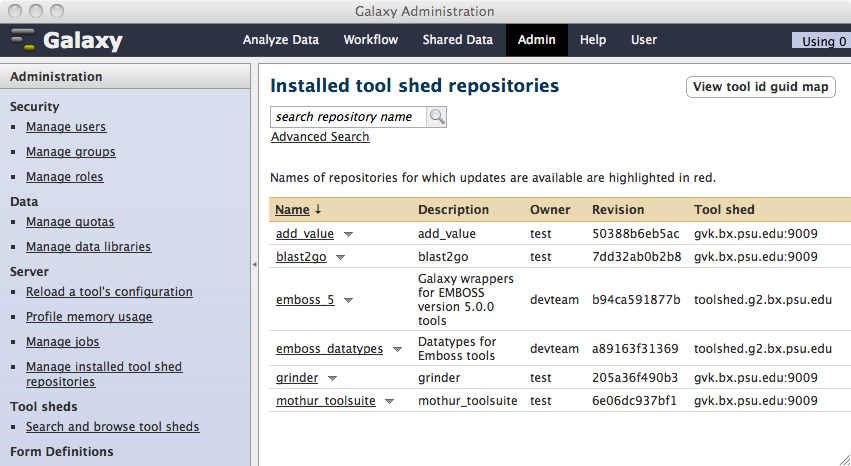851x466 pixels.
Task: Open Manage jobs link
Action: coord(62,342)
